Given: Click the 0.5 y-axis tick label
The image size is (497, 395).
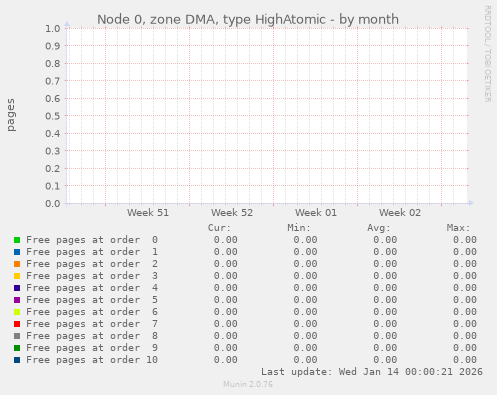Looking at the screenshot, I should click(53, 116).
